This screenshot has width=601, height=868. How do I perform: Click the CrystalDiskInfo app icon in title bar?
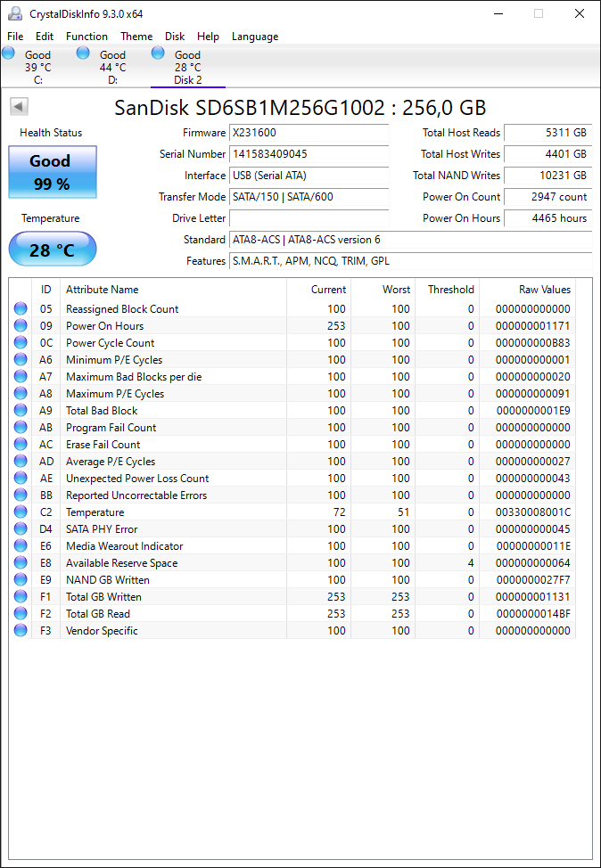click(14, 13)
